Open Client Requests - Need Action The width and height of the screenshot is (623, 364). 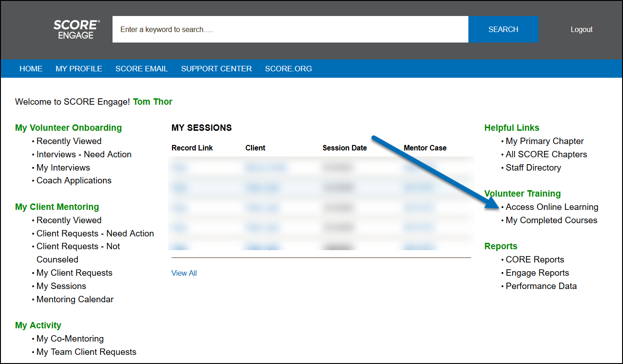pyautogui.click(x=95, y=233)
